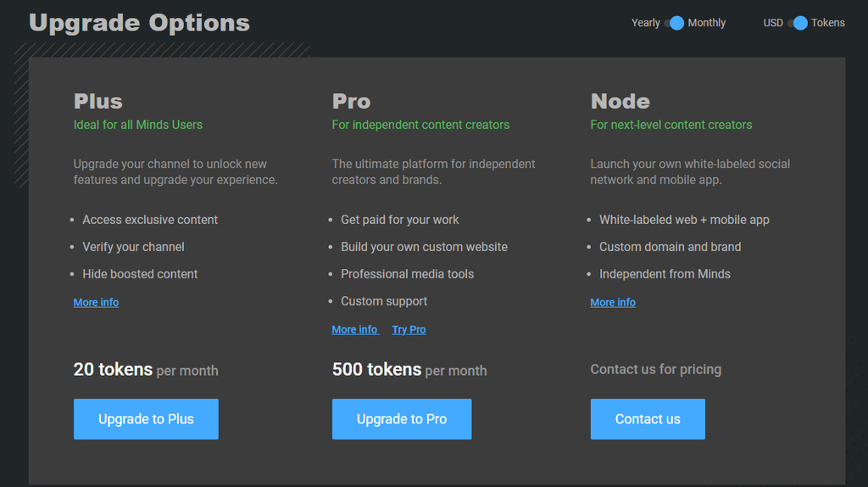Open More info link under Node
Screen dimensions: 868x487
613,302
